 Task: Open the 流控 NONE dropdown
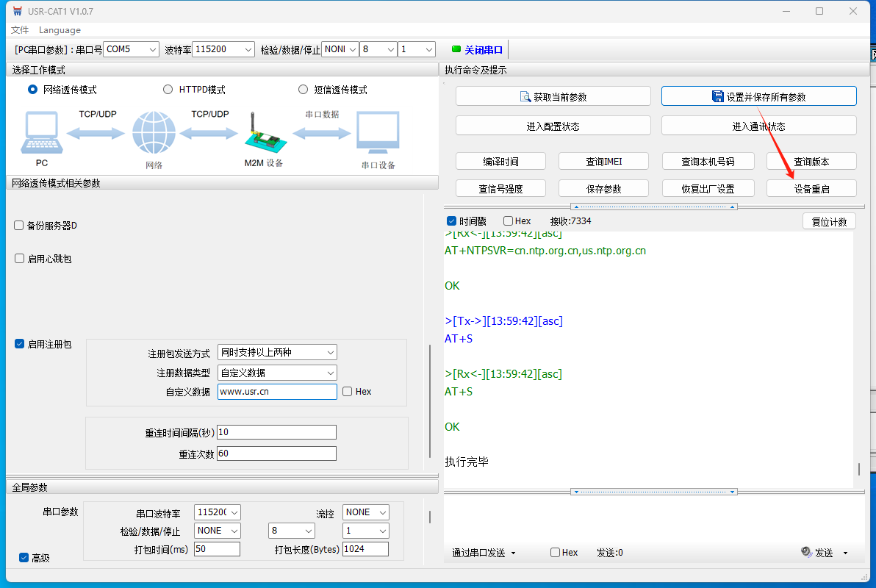click(x=366, y=512)
